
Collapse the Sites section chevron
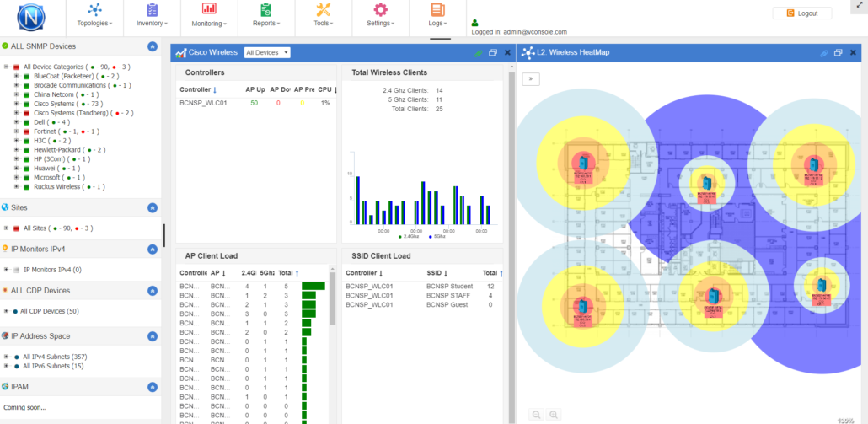153,207
